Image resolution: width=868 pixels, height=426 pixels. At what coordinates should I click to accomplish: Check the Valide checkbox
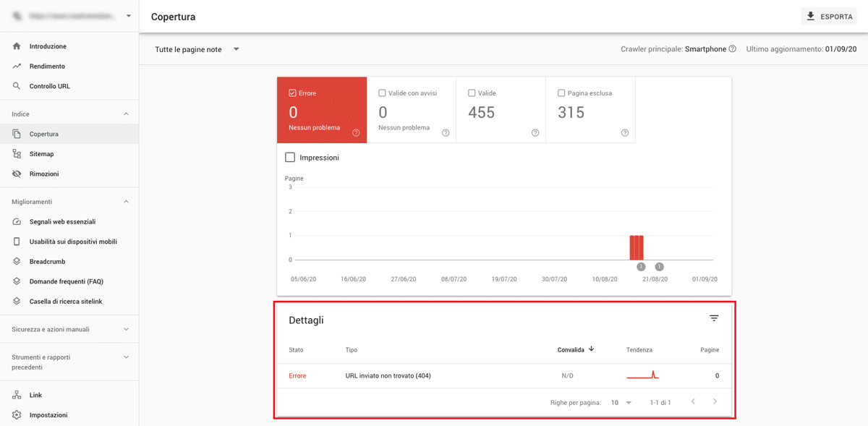(472, 93)
